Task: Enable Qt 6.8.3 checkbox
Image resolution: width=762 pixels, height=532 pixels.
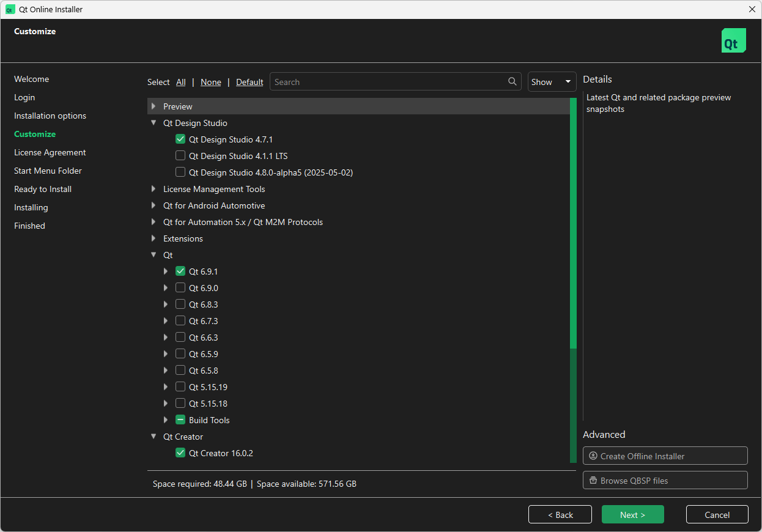Action: click(x=180, y=304)
